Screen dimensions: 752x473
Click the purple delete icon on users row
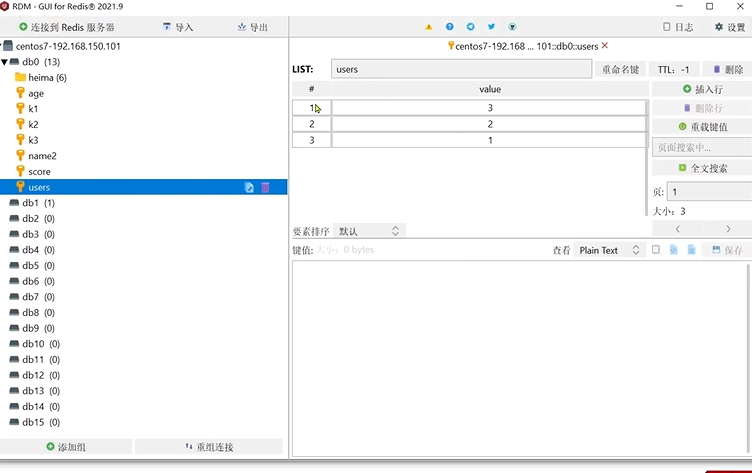(265, 187)
